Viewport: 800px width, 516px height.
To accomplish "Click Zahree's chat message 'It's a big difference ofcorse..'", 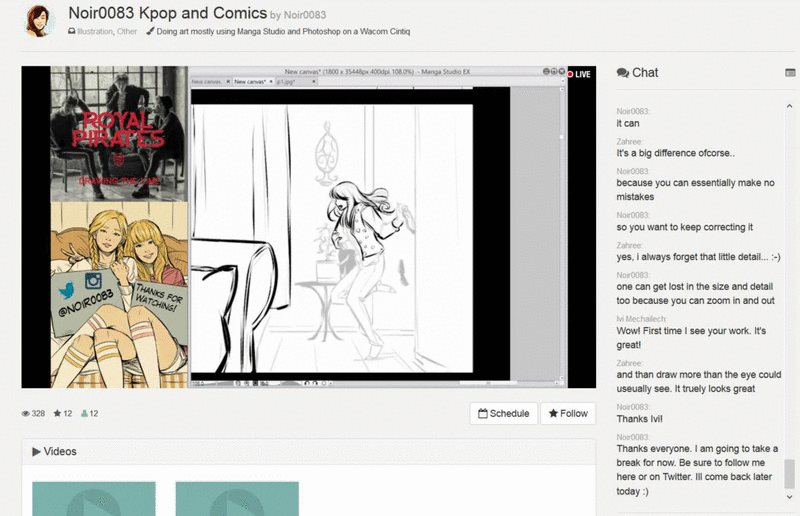I will pyautogui.click(x=676, y=153).
